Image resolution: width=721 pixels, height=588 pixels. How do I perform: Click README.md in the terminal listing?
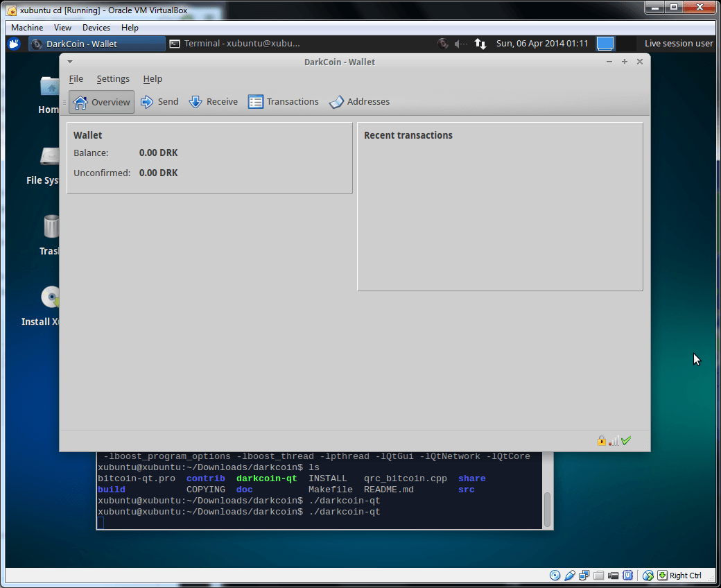pos(388,490)
